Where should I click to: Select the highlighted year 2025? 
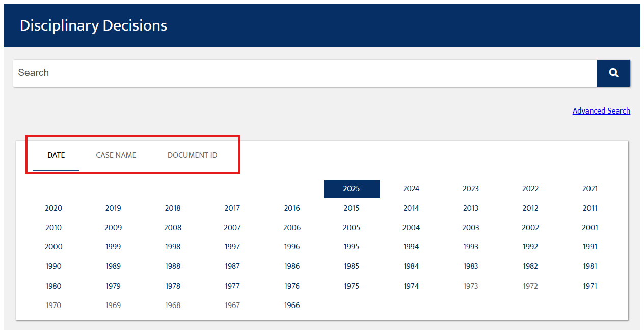[x=351, y=189]
